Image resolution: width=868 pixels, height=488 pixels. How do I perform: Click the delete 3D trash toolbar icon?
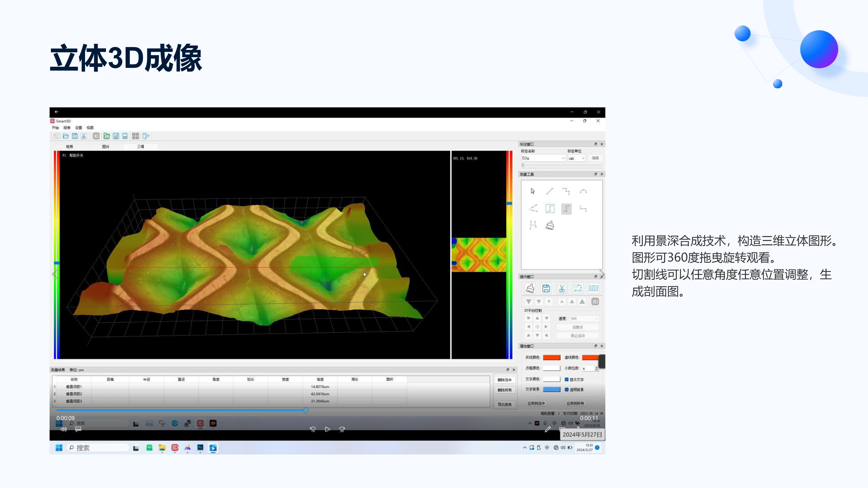click(x=125, y=136)
